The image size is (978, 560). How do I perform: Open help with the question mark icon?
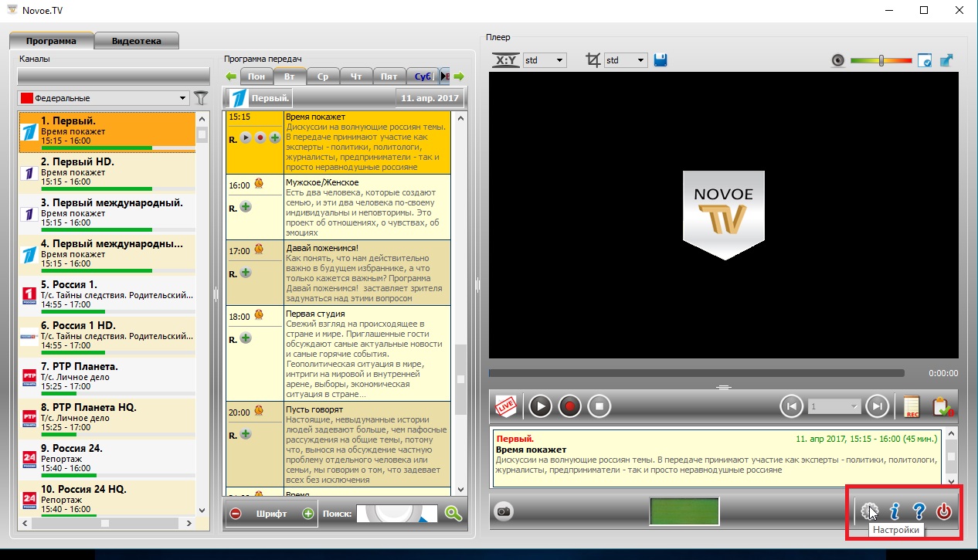tap(919, 511)
